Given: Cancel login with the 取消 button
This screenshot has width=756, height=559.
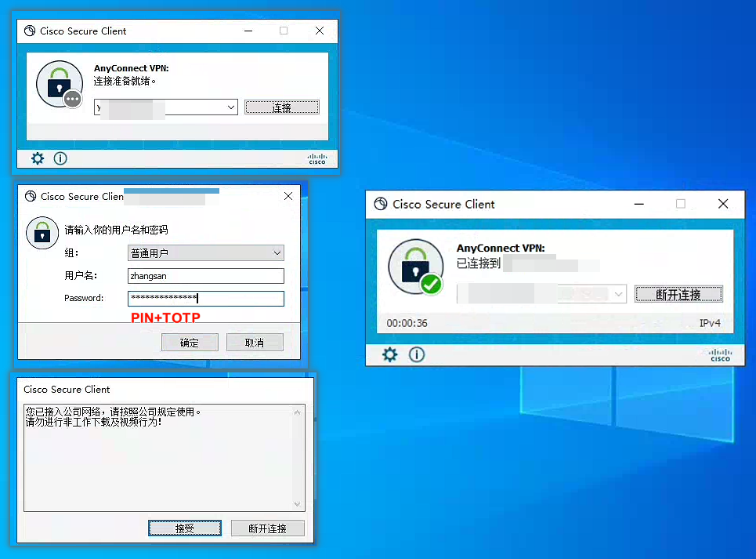Looking at the screenshot, I should pos(255,343).
